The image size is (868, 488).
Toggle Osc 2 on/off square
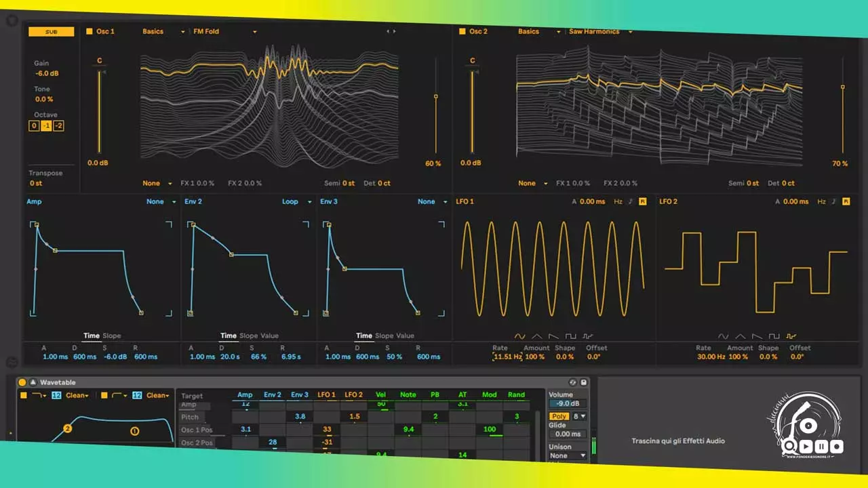462,31
